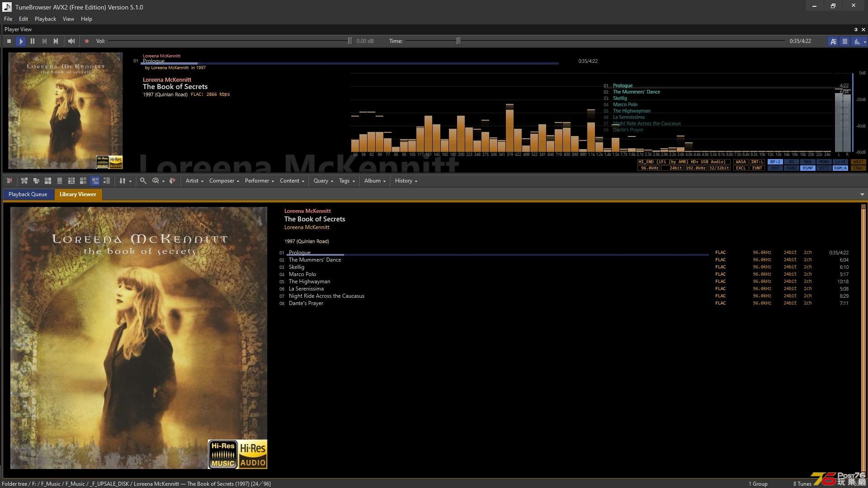The width and height of the screenshot is (868, 488).
Task: Toggle the font style icon in Player View
Action: click(833, 41)
